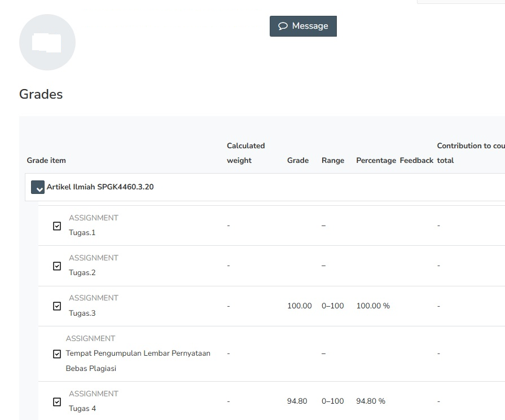The image size is (505, 420).
Task: Click the 94.80 % percentage for Tugas 4
Action: click(371, 401)
